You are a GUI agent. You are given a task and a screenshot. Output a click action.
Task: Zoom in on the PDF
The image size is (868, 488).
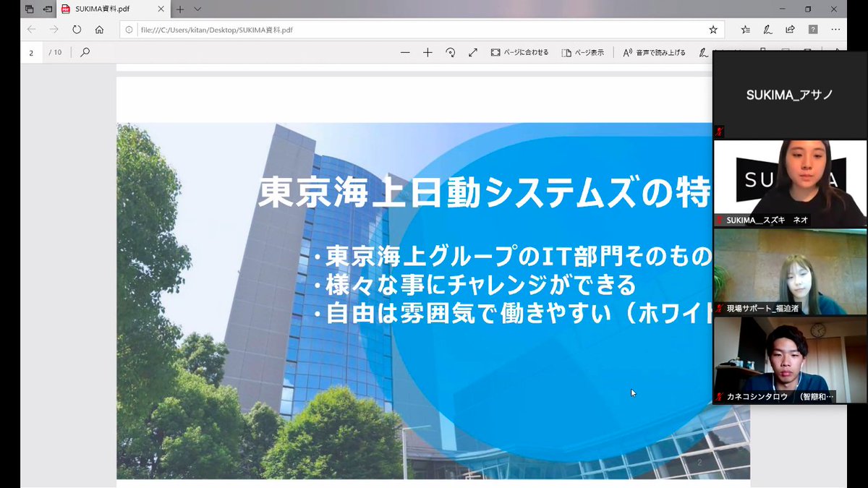point(427,53)
